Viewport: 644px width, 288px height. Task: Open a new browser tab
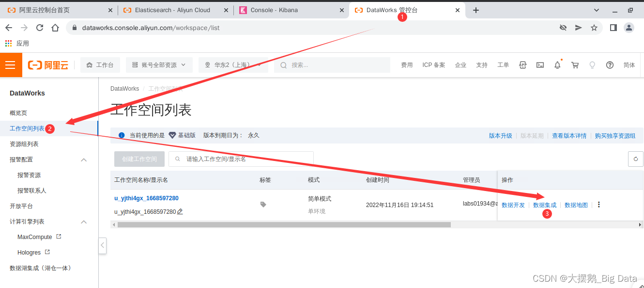pyautogui.click(x=475, y=10)
